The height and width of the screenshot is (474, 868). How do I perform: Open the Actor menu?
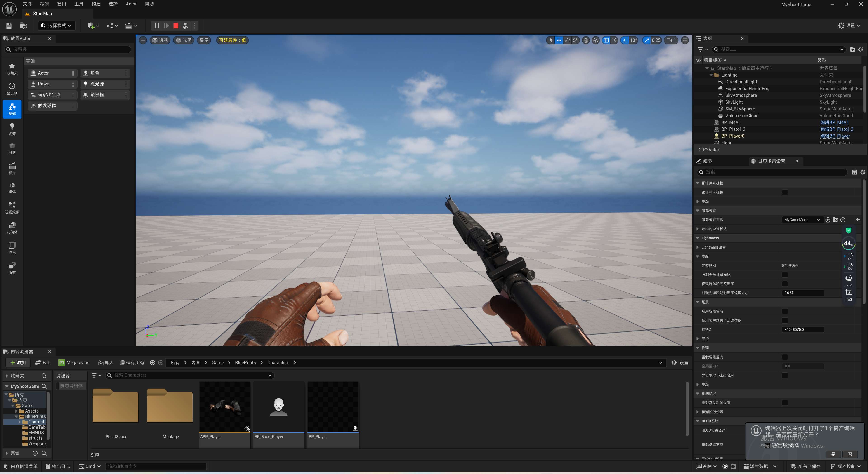pos(131,4)
